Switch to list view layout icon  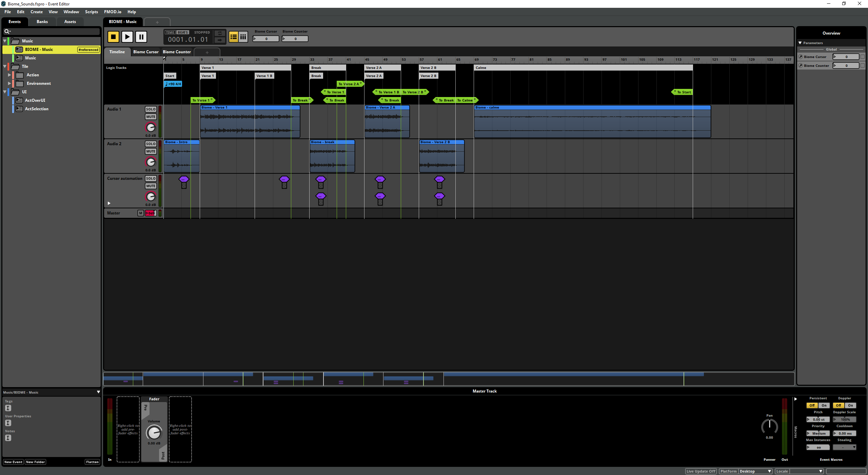[x=233, y=37]
